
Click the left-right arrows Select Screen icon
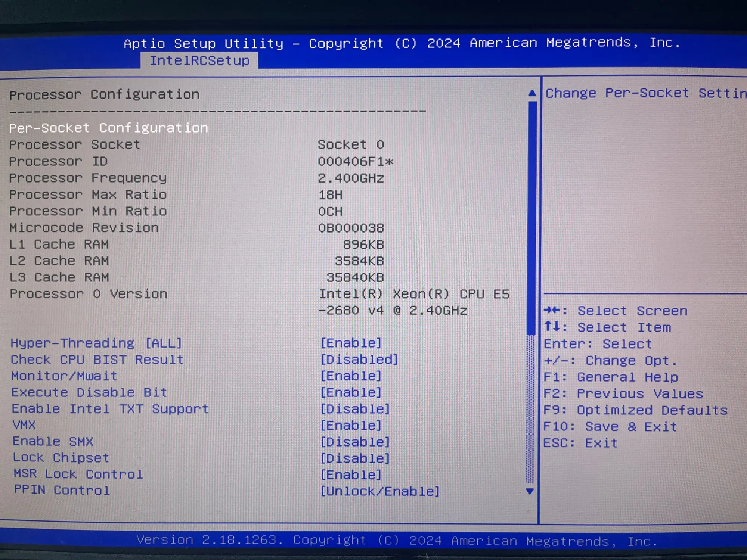[552, 310]
